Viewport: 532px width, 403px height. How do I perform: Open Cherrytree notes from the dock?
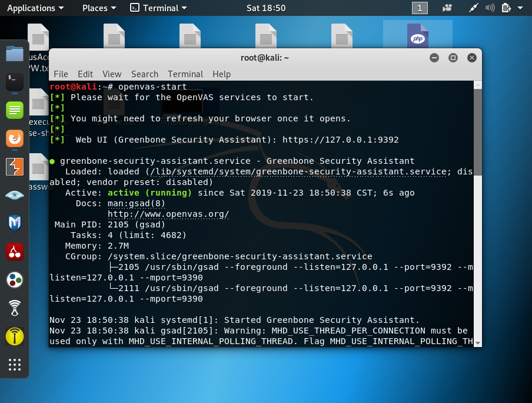click(x=15, y=252)
